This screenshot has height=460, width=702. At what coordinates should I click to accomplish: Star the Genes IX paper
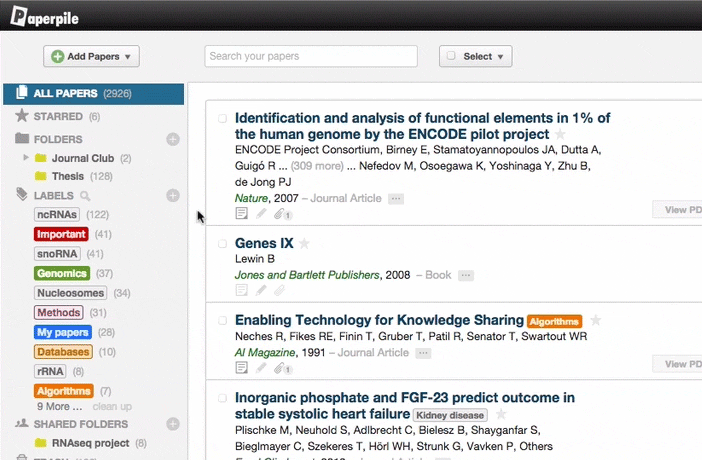pyautogui.click(x=304, y=243)
